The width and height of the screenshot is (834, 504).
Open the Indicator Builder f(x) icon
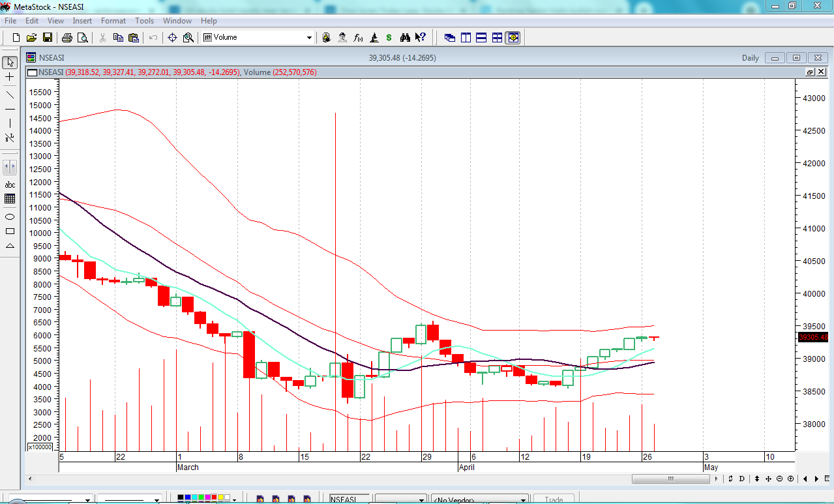coord(358,38)
